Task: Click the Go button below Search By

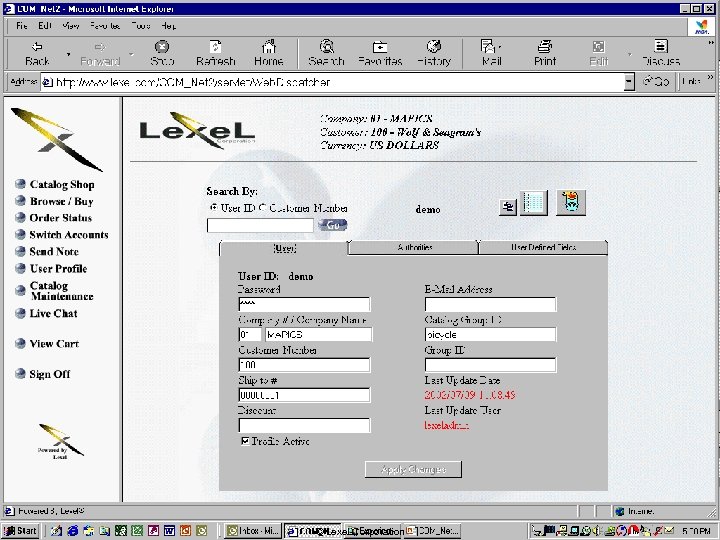Action: click(332, 225)
